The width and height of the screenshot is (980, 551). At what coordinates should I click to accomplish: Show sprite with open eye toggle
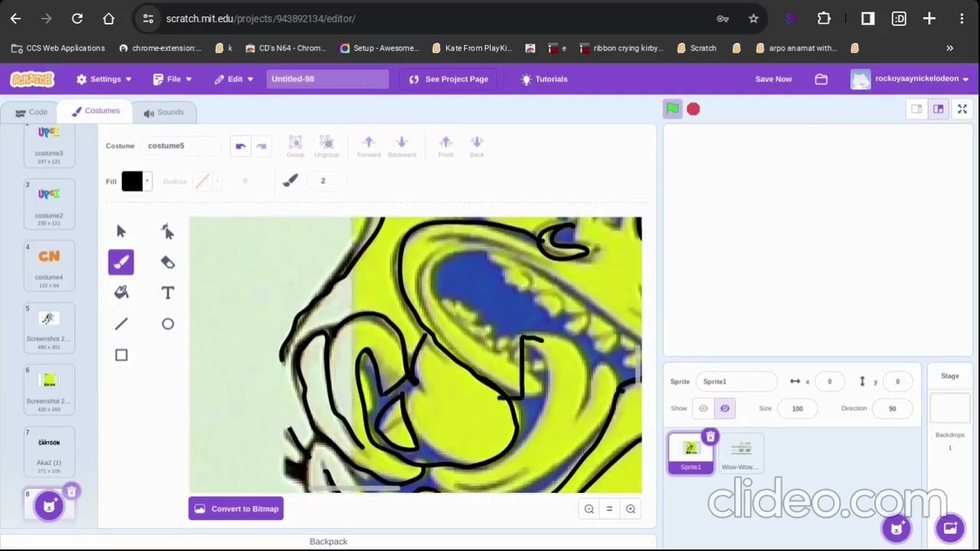pyautogui.click(x=704, y=408)
